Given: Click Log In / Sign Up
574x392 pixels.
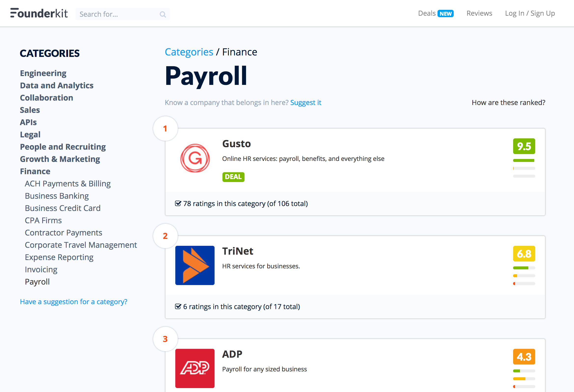Looking at the screenshot, I should pyautogui.click(x=530, y=13).
